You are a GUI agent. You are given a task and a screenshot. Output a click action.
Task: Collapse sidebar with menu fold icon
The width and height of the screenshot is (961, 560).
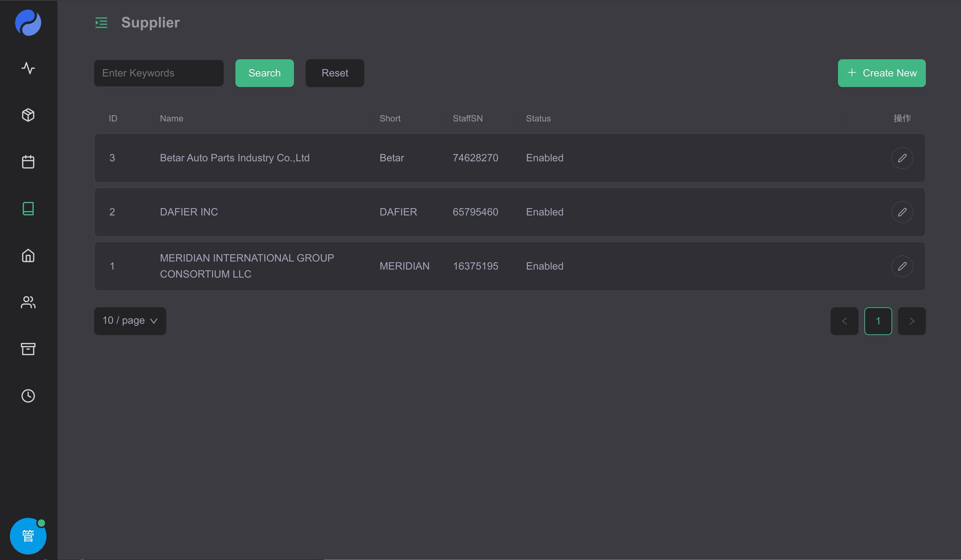pos(101,23)
